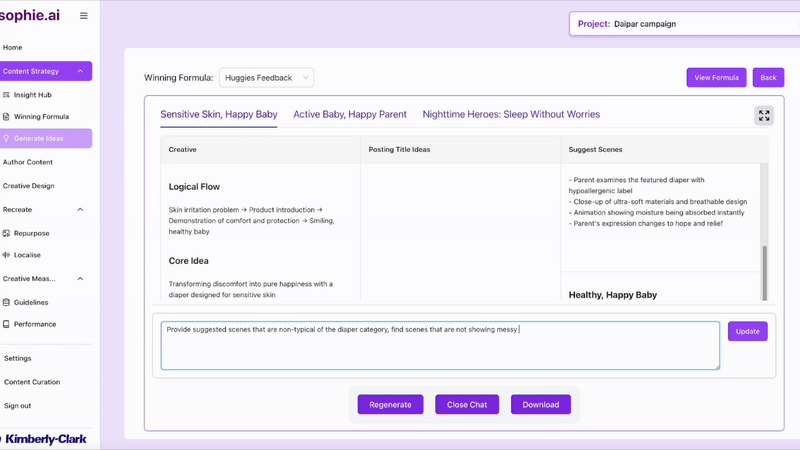The width and height of the screenshot is (800, 450).
Task: Open Nighttime Heroes: Sleep Without Worries tab
Action: click(x=511, y=114)
